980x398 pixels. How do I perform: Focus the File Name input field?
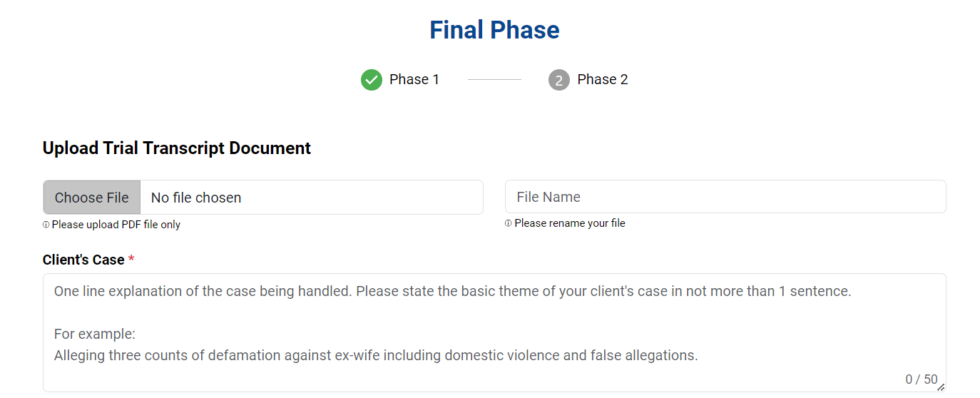click(725, 197)
